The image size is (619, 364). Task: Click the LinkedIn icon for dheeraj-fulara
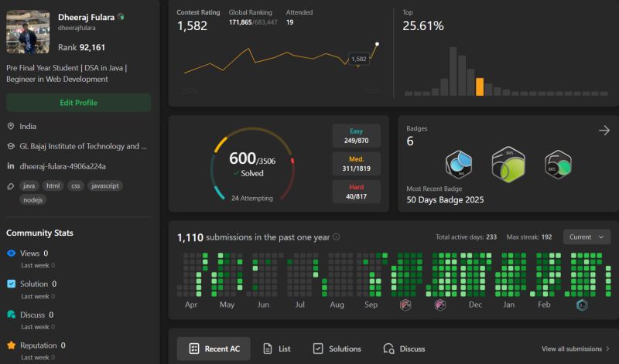(11, 166)
